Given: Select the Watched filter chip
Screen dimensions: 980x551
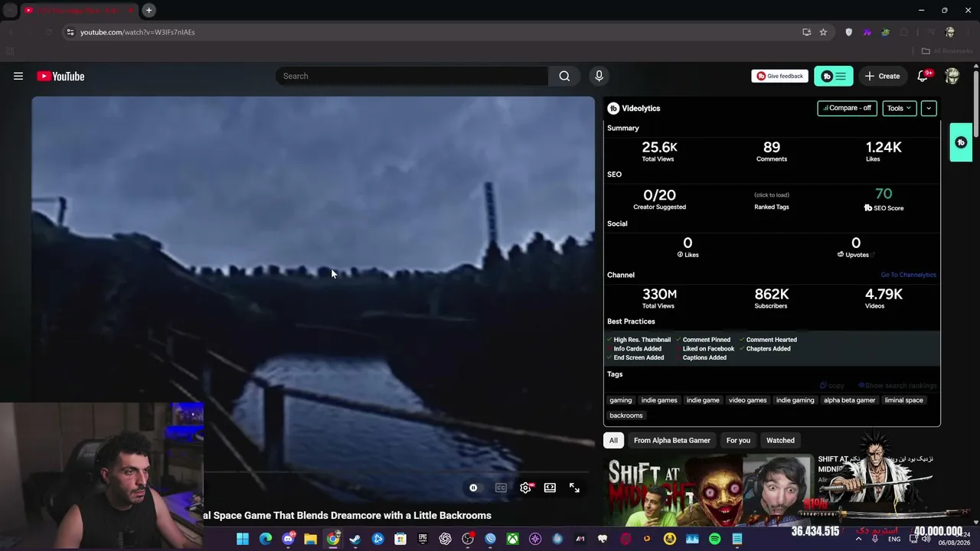Looking at the screenshot, I should pos(780,440).
